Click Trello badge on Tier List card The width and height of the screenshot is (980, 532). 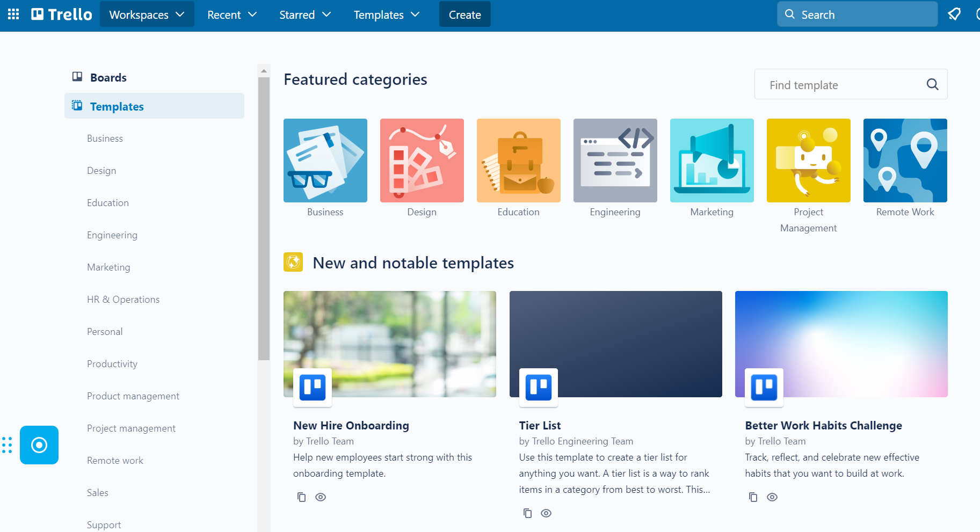539,387
